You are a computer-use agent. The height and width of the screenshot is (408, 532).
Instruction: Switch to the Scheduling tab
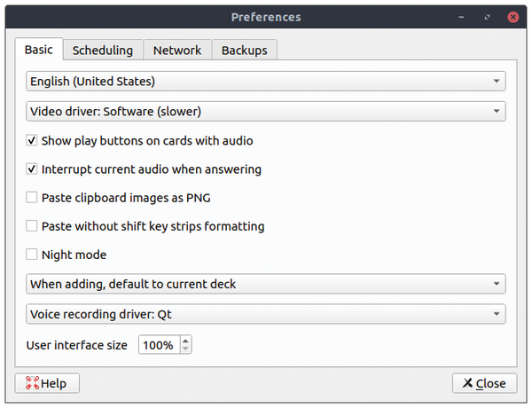103,51
